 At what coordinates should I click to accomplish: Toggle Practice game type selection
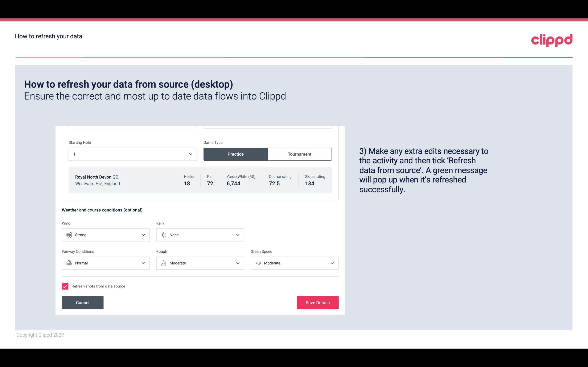click(235, 154)
